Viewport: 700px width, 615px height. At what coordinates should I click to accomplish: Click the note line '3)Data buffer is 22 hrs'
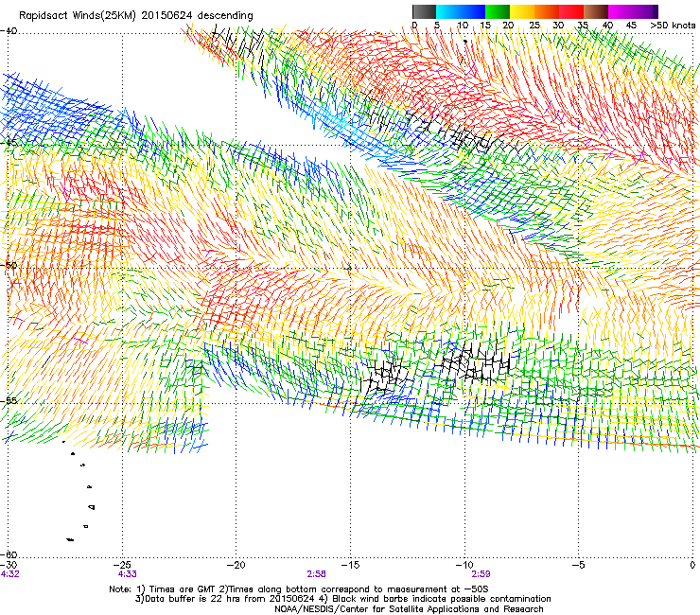[x=342, y=599]
